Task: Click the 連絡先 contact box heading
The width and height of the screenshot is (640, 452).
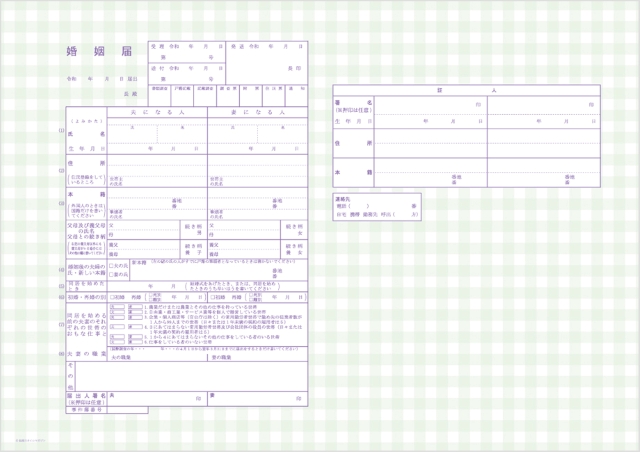Action: (x=342, y=199)
